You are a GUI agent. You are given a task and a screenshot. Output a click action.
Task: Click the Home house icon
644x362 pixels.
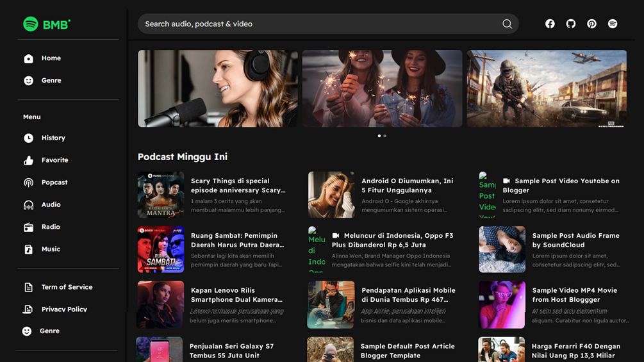28,58
